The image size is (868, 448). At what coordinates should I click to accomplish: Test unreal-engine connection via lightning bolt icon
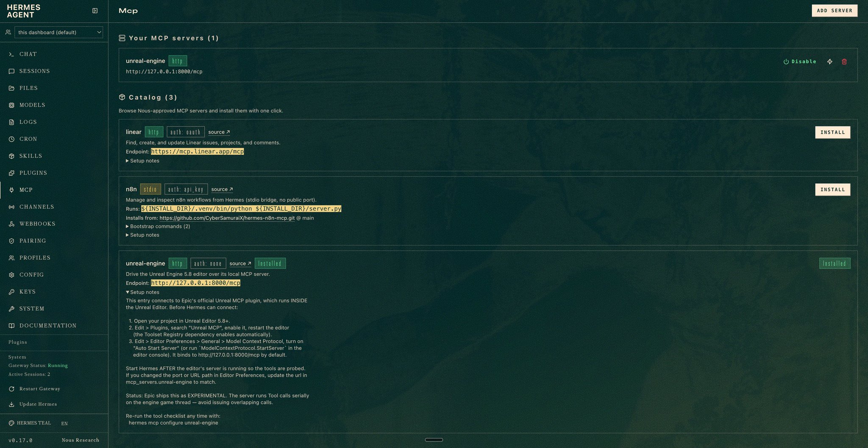pos(830,62)
